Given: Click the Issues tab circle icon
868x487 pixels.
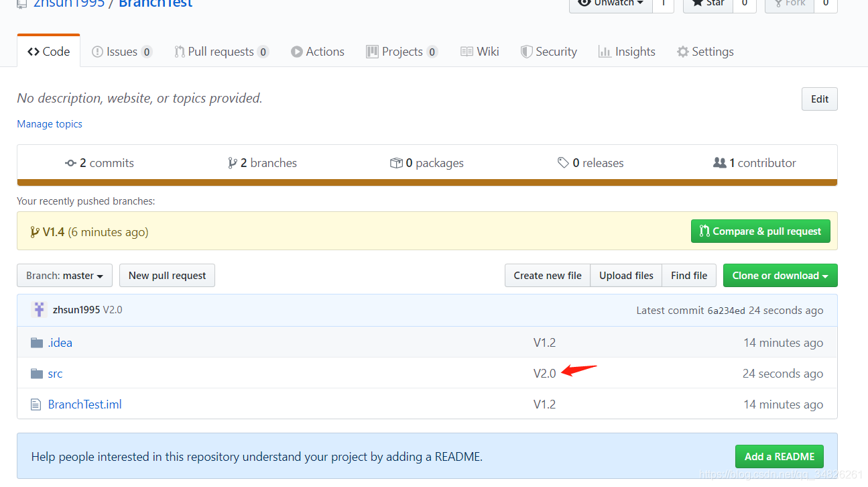Looking at the screenshot, I should pyautogui.click(x=97, y=52).
